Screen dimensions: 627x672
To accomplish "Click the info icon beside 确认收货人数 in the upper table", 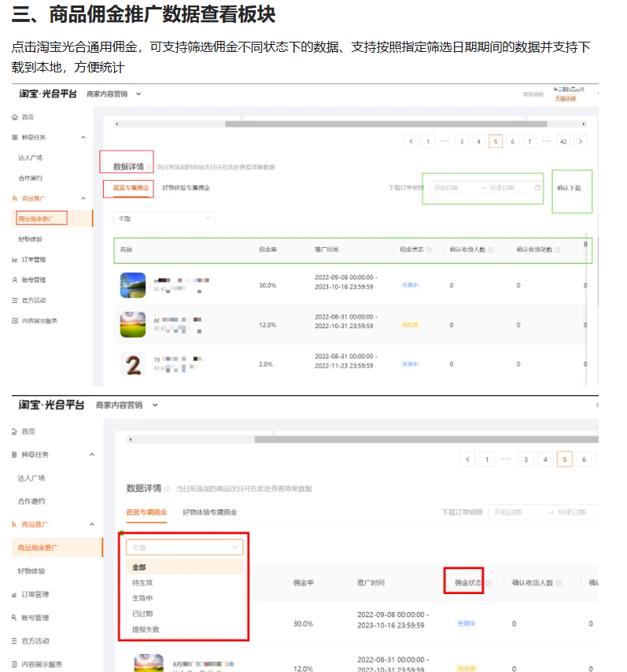I will click(x=491, y=249).
